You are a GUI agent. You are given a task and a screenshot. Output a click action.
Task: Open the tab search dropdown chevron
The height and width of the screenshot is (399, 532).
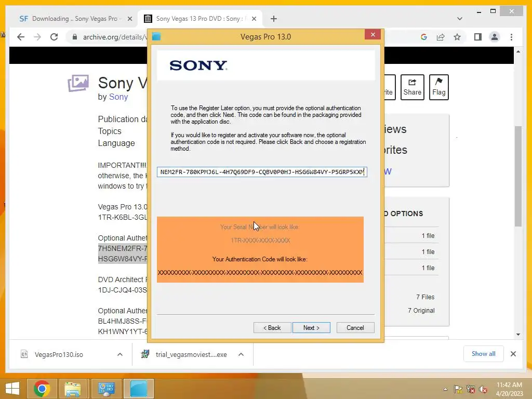coord(460,19)
